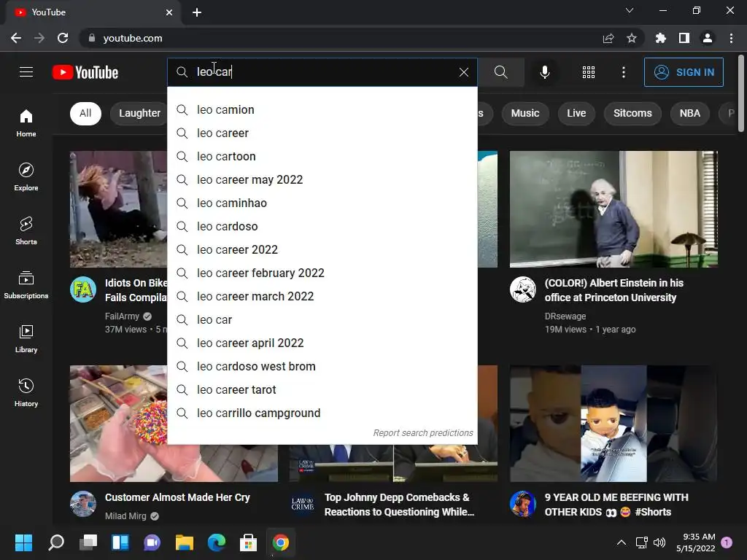Click the magnifier search button

pyautogui.click(x=500, y=72)
